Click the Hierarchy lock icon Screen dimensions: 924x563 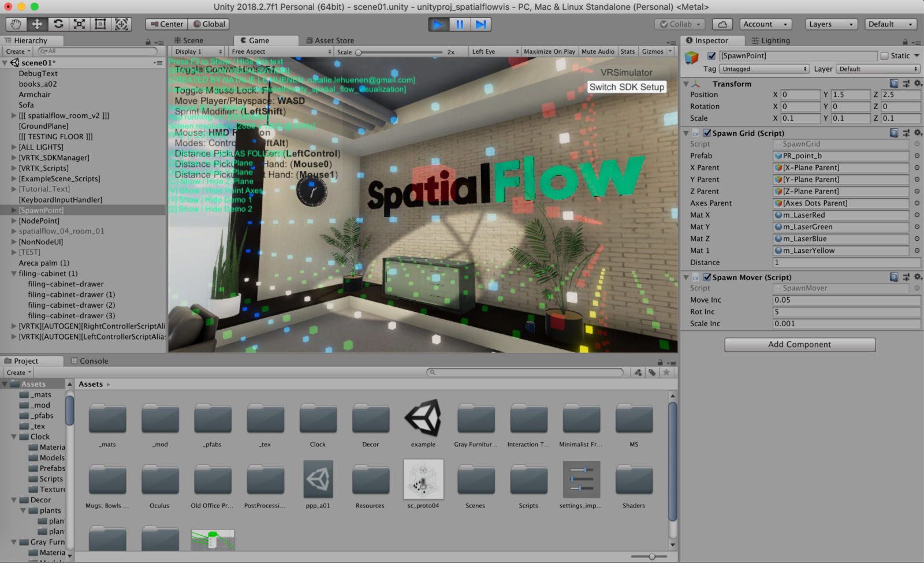[148, 42]
